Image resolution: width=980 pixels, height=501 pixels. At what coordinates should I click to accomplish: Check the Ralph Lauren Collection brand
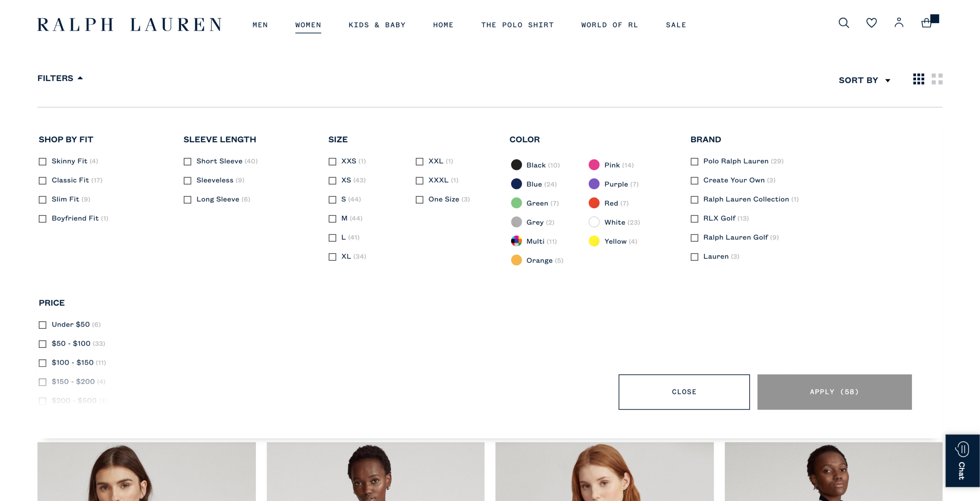(694, 200)
